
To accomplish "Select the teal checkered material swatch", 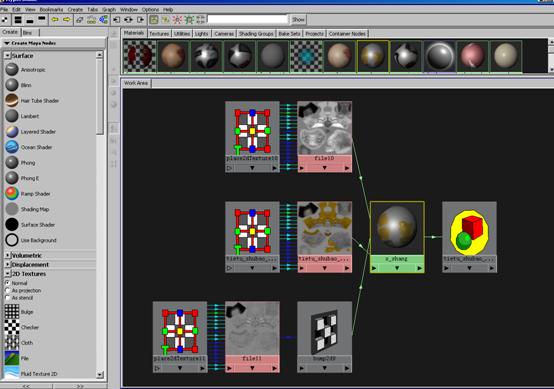I will pyautogui.click(x=306, y=57).
